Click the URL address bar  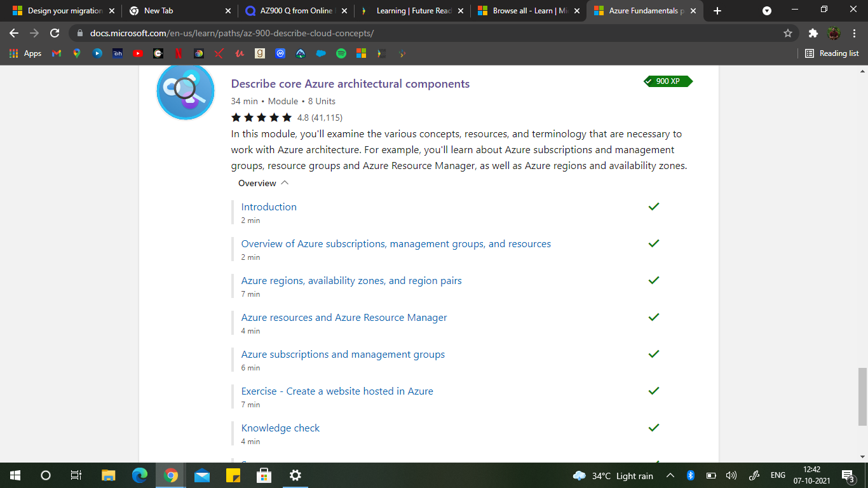pos(432,33)
